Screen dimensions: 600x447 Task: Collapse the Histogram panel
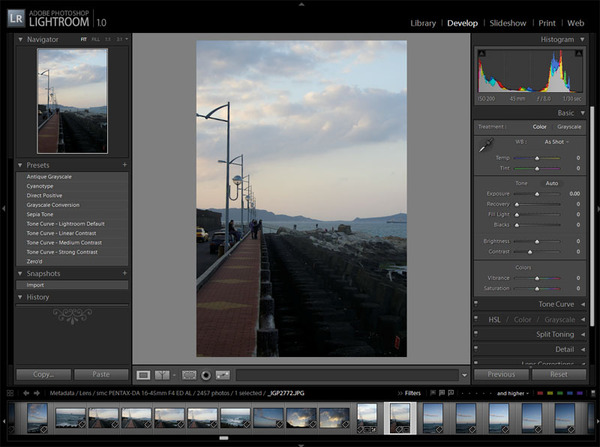pos(582,39)
